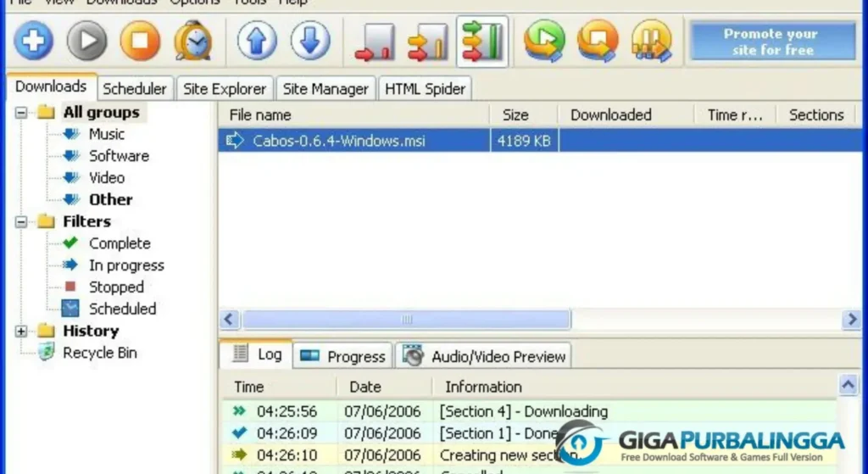Click the 4189 KB size cell
Screen dimensions: 868x474
point(524,142)
